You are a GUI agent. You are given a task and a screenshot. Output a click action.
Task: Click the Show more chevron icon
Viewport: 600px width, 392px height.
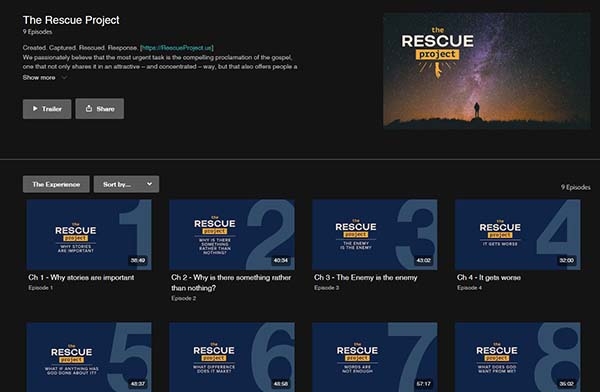pyautogui.click(x=64, y=78)
